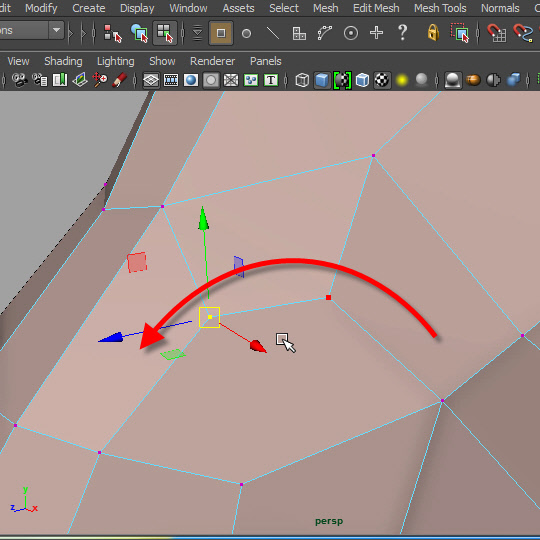Screen dimensions: 540x540
Task: Open the Edit Mesh menu
Action: pyautogui.click(x=376, y=8)
